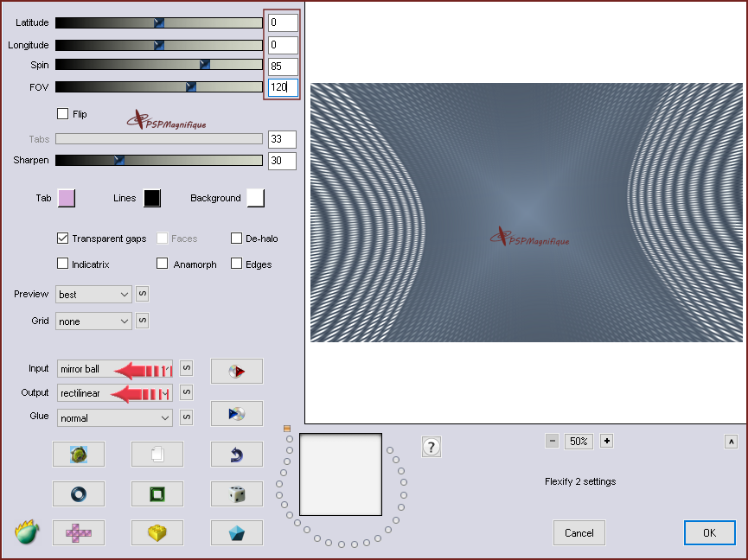The height and width of the screenshot is (560, 748).
Task: Expand the Grid dropdown list
Action: [x=93, y=321]
